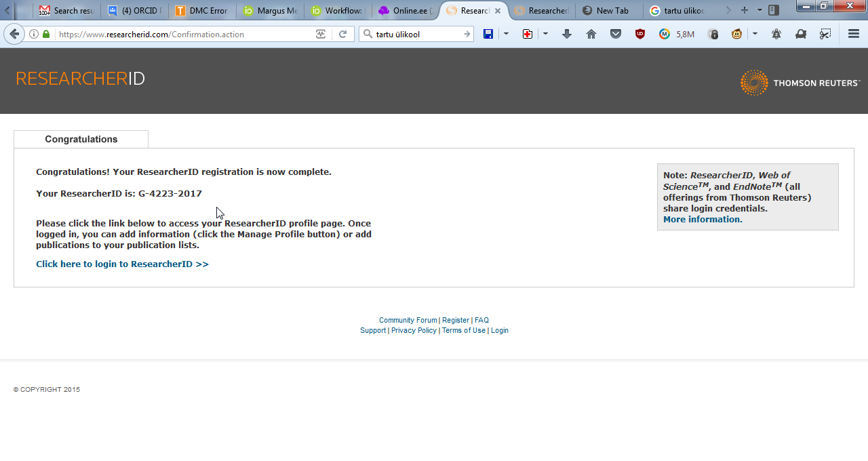Screen dimensions: 868x461
Task: List all tabs dropdown arrow
Action: (759, 10)
